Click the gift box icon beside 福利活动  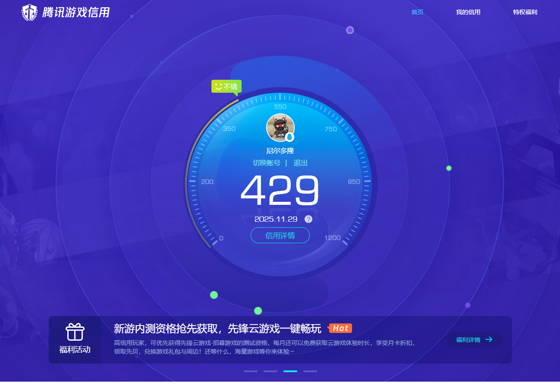point(75,332)
